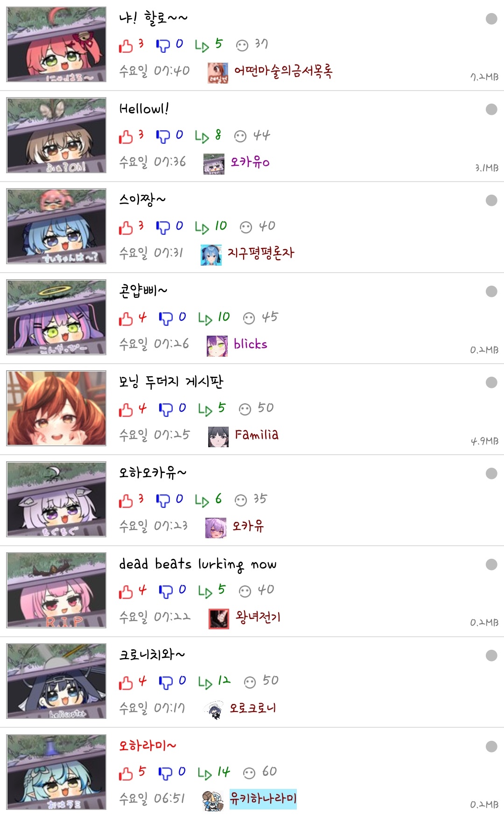
Task: Open author profile Familia
Action: pos(257,435)
